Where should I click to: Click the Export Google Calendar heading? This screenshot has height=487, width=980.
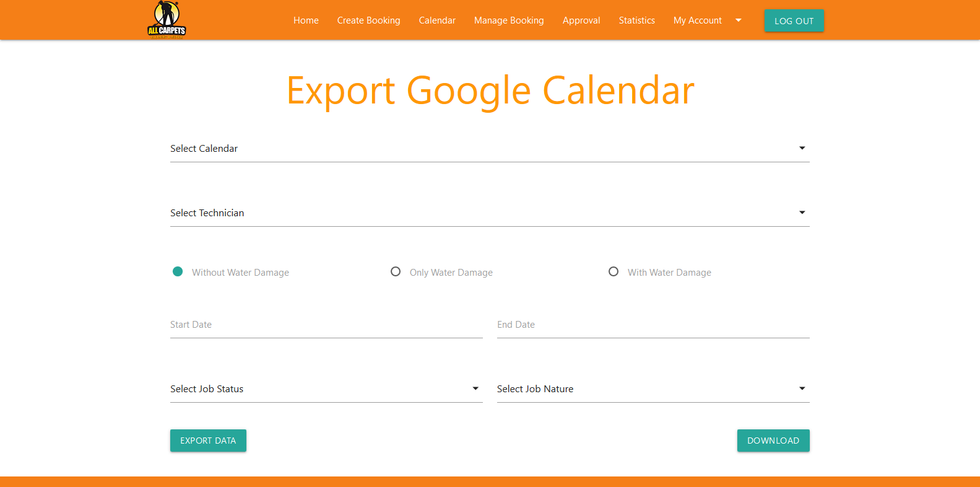point(490,91)
